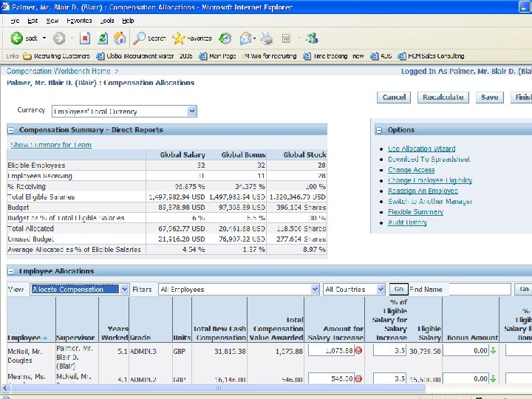Screen dimensions: 532x399
Task: Open the Tools menu
Action: tap(107, 21)
